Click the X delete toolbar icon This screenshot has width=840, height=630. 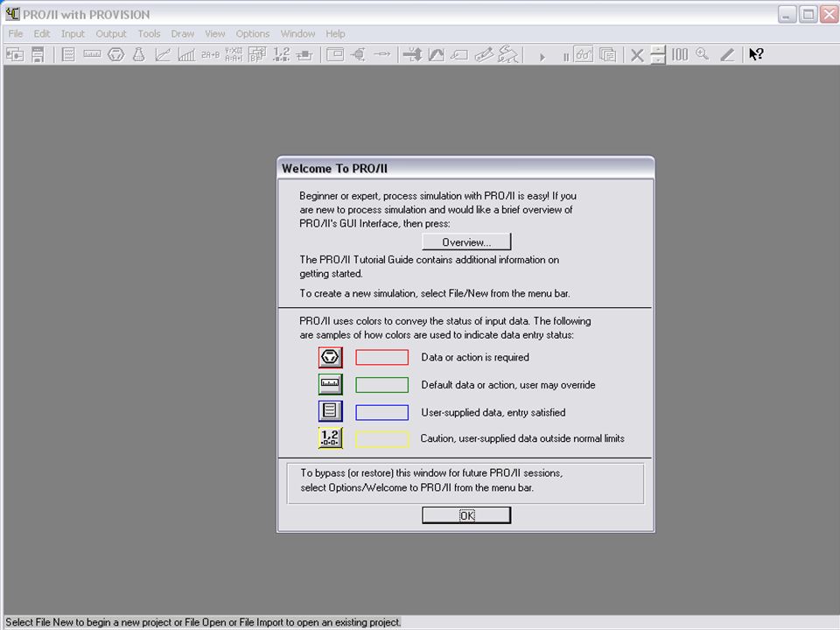(637, 55)
